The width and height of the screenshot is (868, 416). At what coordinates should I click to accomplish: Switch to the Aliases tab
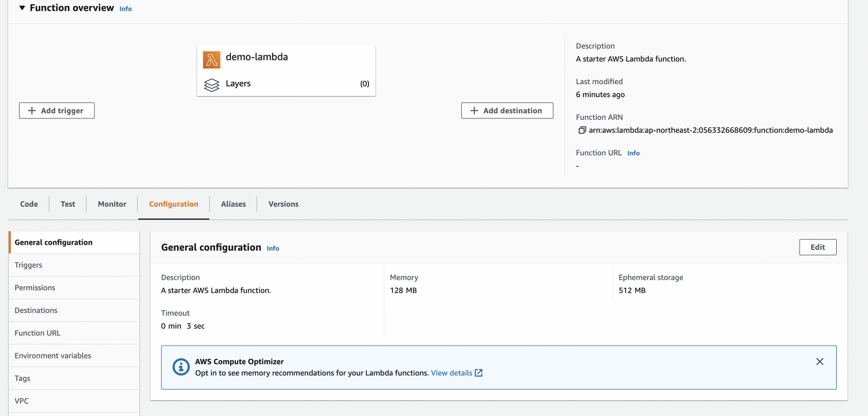[233, 204]
